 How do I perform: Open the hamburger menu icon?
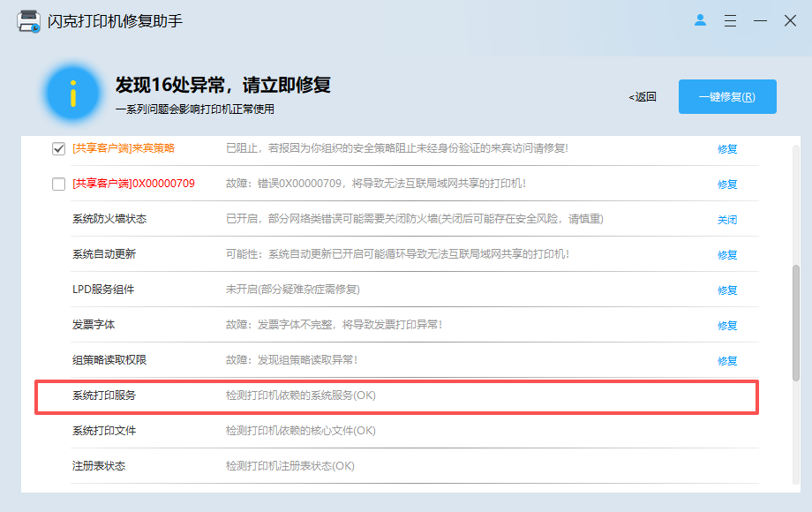(x=730, y=20)
